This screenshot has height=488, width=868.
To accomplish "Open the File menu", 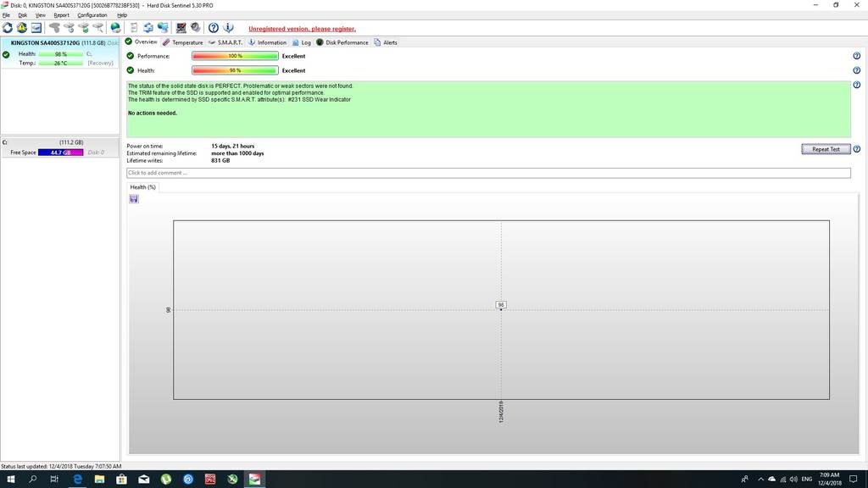I will pyautogui.click(x=6, y=15).
